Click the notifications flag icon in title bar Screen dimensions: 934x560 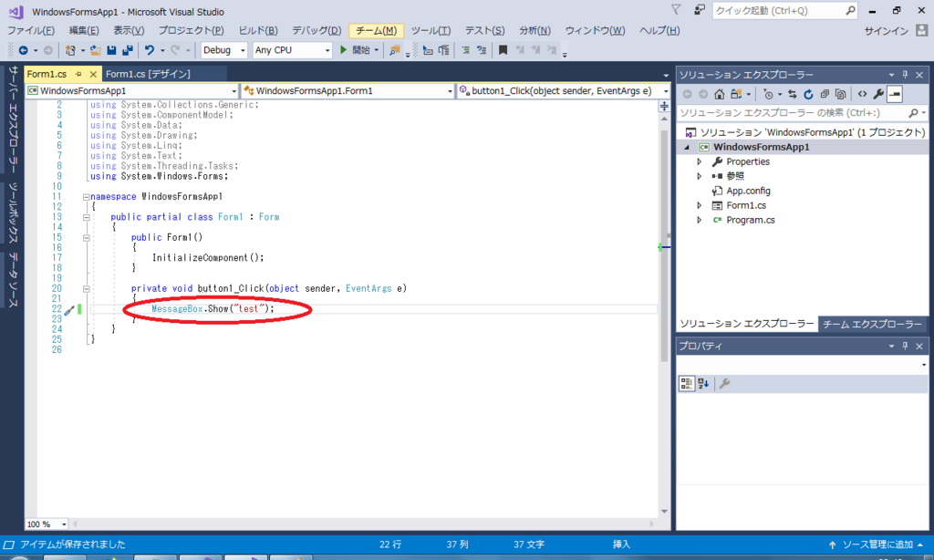coord(676,10)
